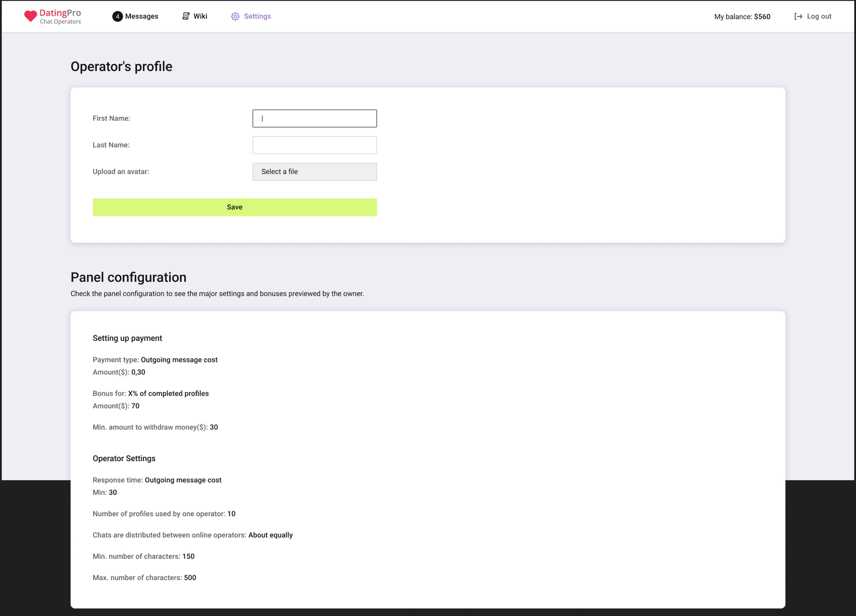Click the Max. number of characters 500 line

(x=145, y=577)
